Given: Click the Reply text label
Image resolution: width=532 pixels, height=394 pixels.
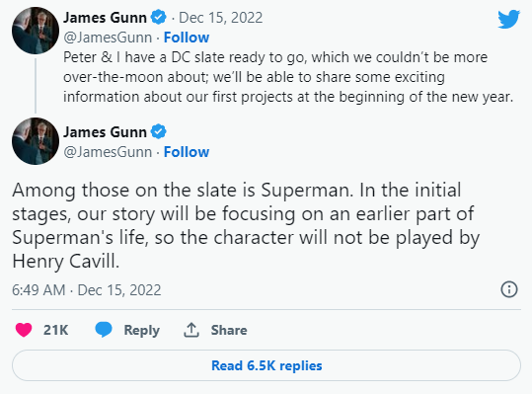Looking at the screenshot, I should [141, 330].
